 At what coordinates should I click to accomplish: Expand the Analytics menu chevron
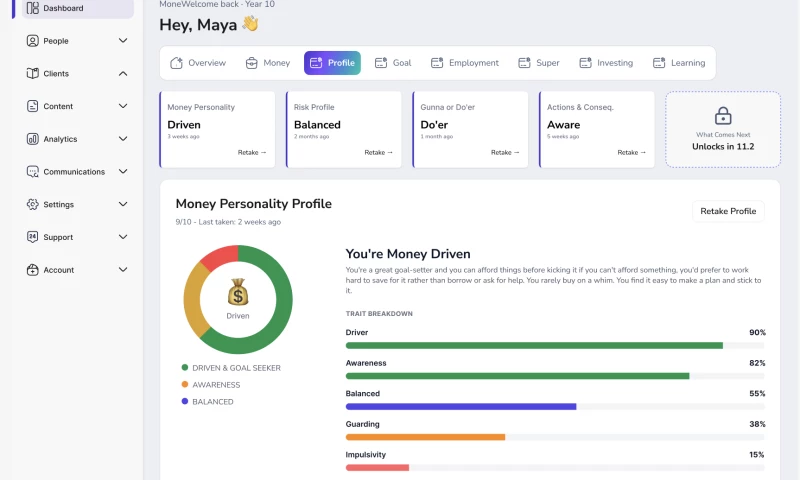[x=123, y=139]
